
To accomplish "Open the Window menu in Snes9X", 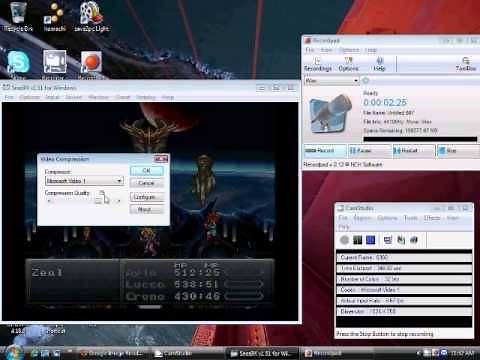I will [x=98, y=97].
